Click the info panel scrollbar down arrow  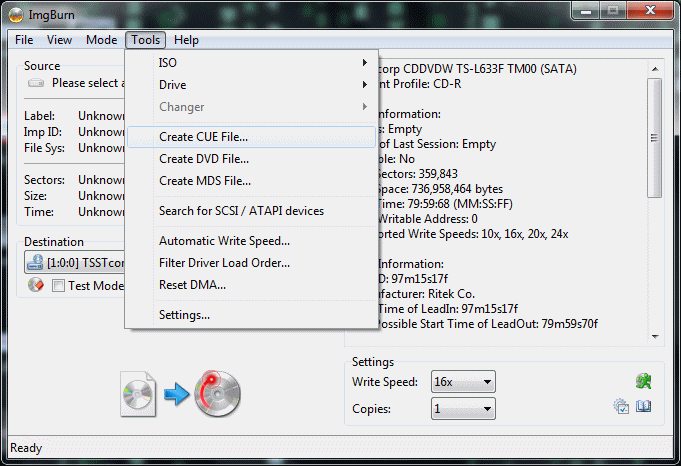[x=655, y=337]
